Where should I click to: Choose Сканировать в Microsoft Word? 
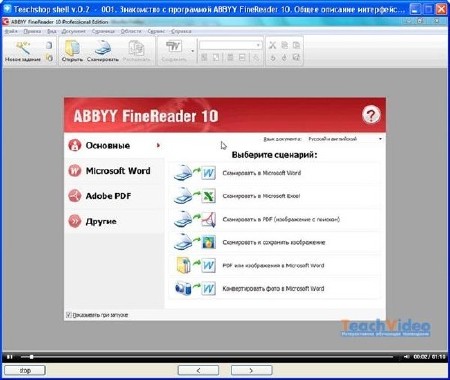click(275, 173)
